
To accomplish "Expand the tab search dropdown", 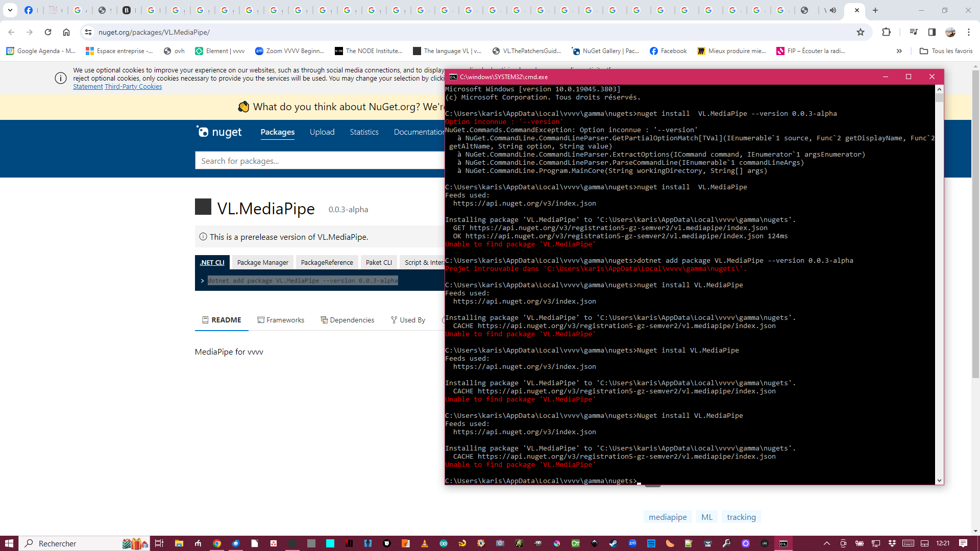I will (10, 10).
